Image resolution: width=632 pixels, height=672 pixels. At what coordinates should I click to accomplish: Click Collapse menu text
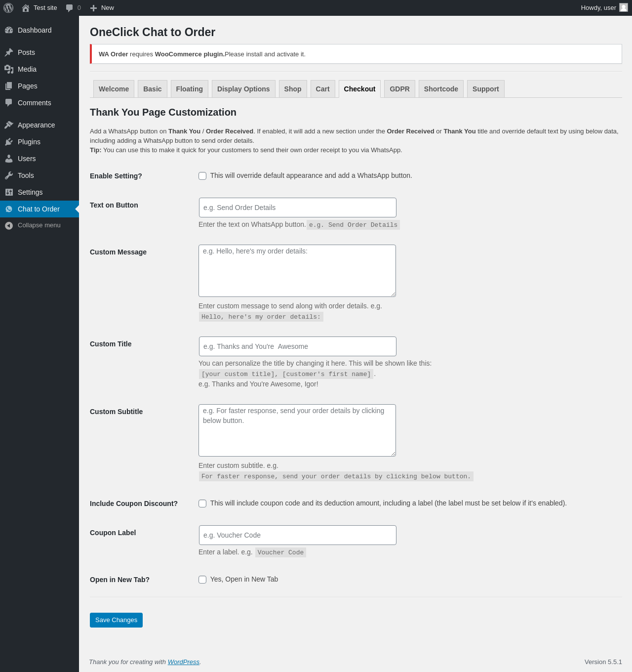39,225
